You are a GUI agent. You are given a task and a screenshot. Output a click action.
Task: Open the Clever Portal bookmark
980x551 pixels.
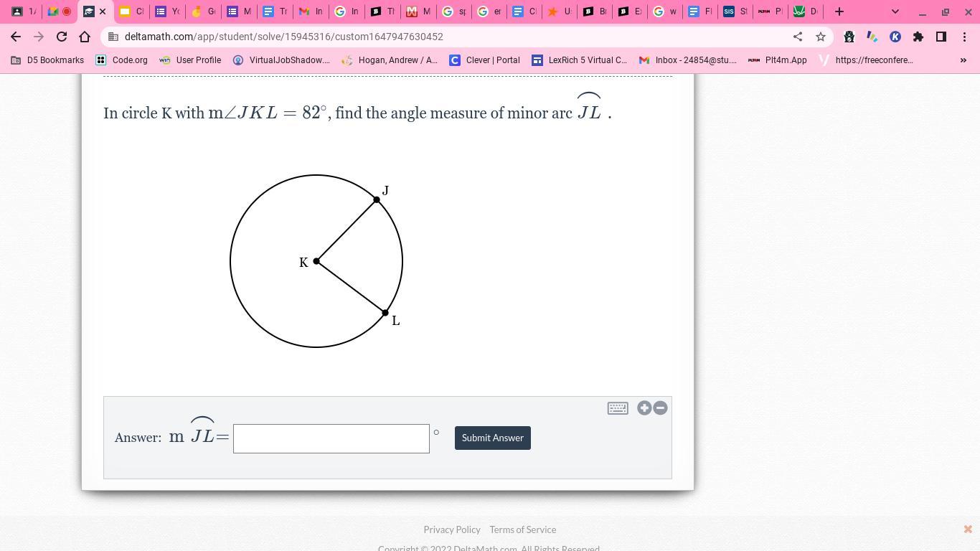[x=484, y=60]
